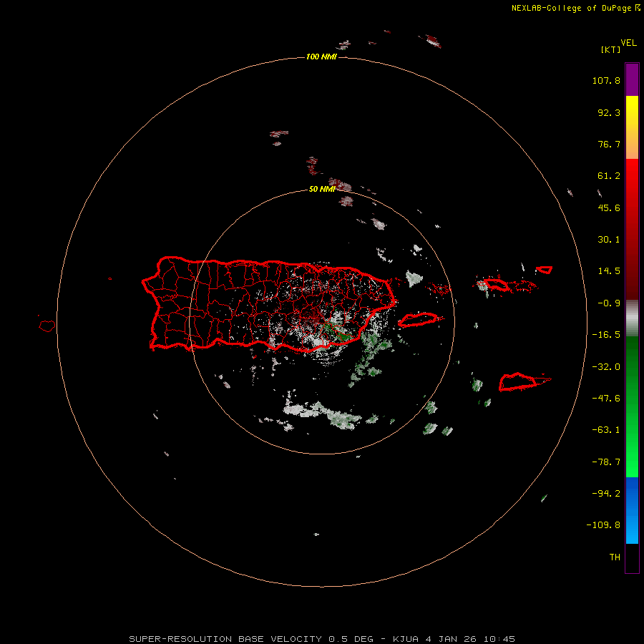
Task: Pick the green inbound color bar segment
Action: [x=632, y=406]
